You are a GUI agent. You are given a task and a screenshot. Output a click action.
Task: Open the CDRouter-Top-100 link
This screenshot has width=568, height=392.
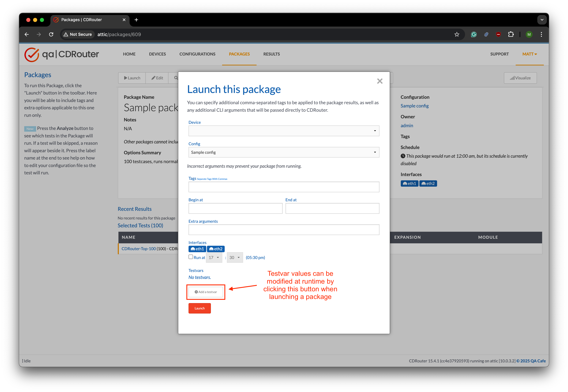tap(139, 249)
